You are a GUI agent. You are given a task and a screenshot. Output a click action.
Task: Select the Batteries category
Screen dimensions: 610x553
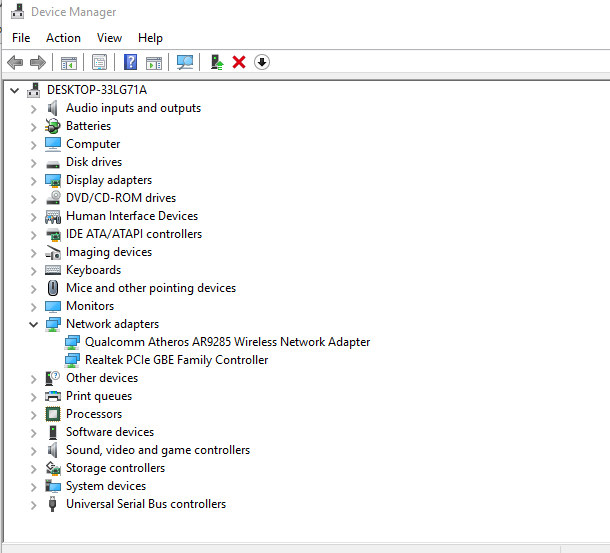[88, 126]
